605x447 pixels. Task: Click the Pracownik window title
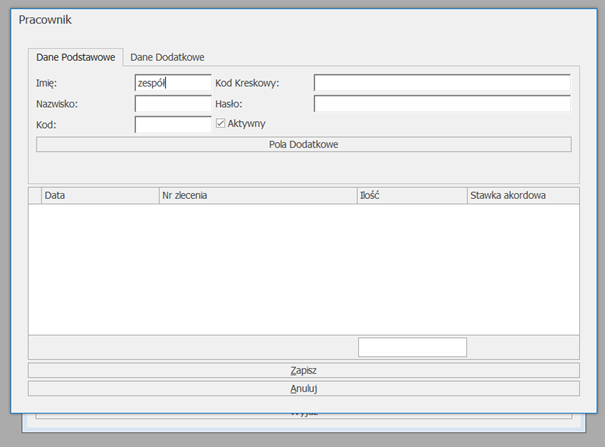coord(45,20)
